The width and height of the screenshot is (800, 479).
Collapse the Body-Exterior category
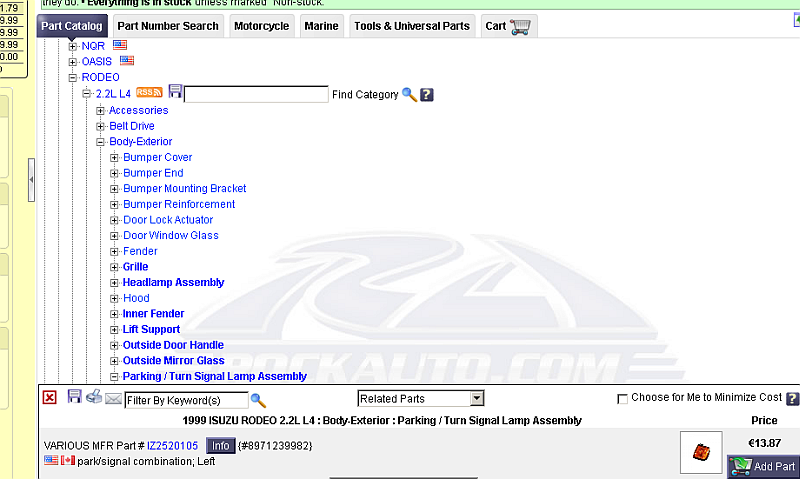coord(101,142)
